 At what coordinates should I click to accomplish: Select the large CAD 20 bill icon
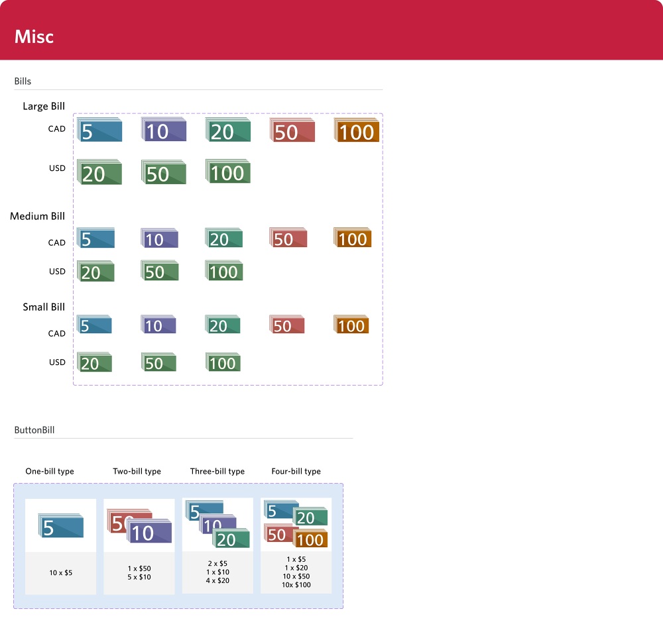pyautogui.click(x=228, y=130)
